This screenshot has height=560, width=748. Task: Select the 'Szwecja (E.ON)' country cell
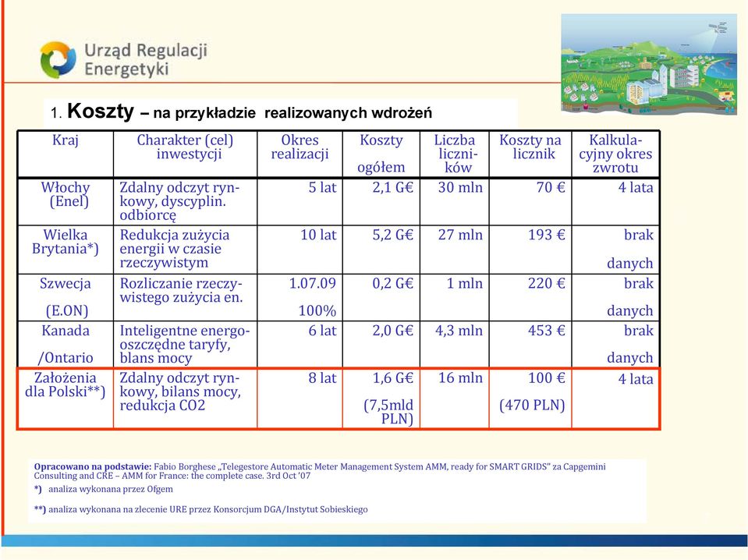66,296
